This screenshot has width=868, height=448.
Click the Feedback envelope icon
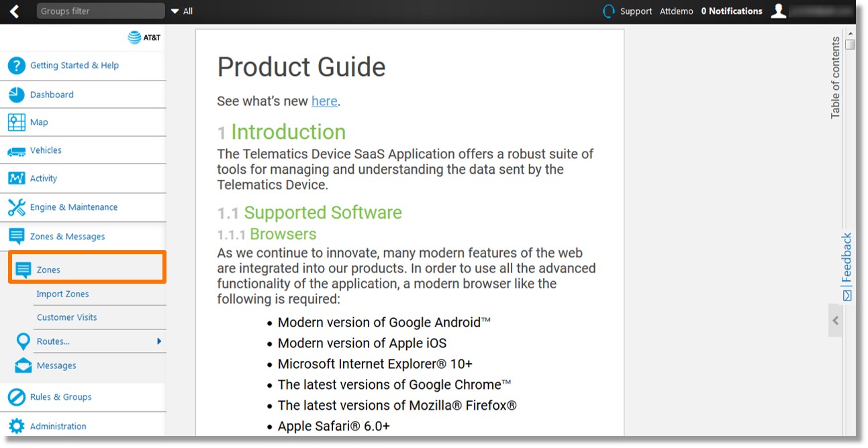(x=847, y=296)
